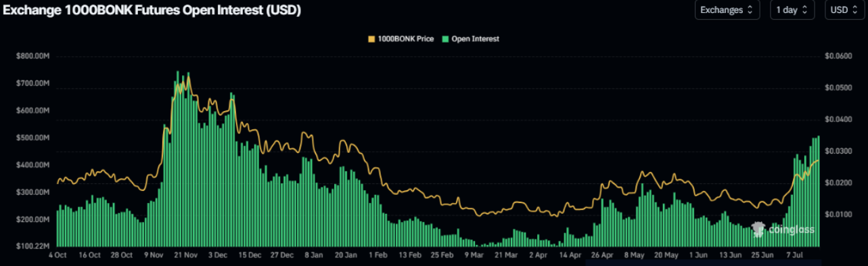This screenshot has height=266, width=868.
Task: Click the 16 Oct date label
Action: click(89, 256)
